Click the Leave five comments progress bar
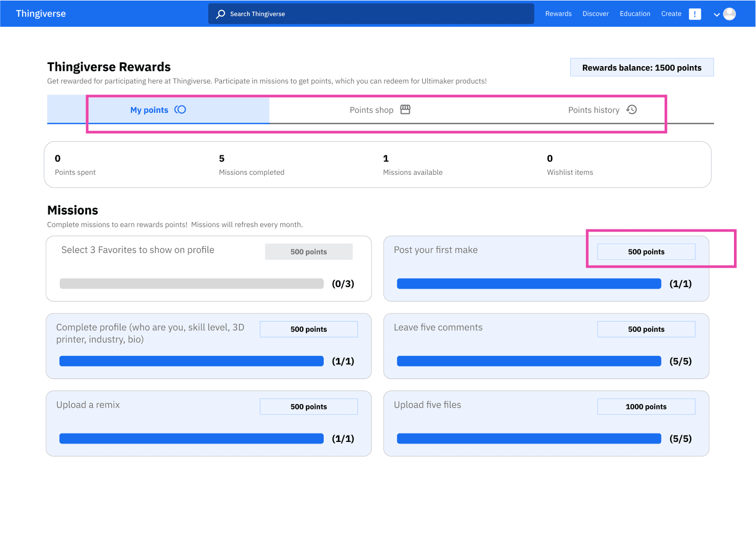The image size is (756, 538). pyautogui.click(x=529, y=361)
